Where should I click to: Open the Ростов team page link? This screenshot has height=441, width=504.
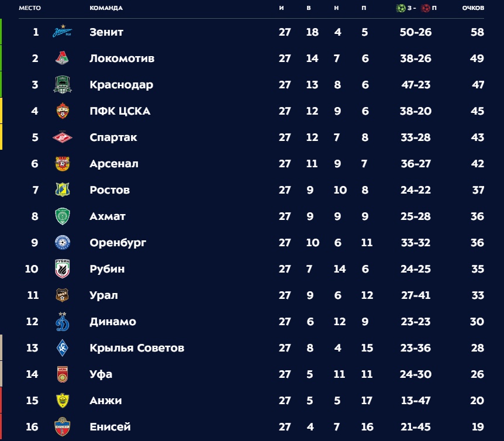coord(110,190)
